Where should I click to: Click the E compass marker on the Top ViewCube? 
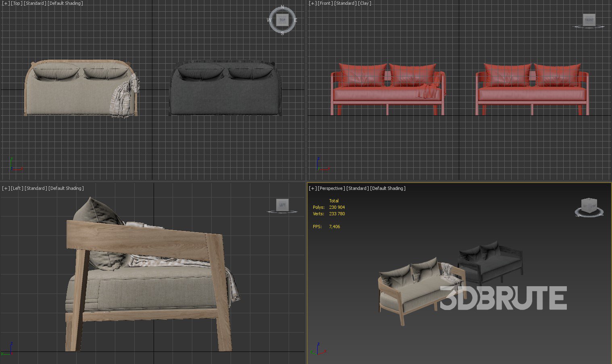click(x=296, y=20)
